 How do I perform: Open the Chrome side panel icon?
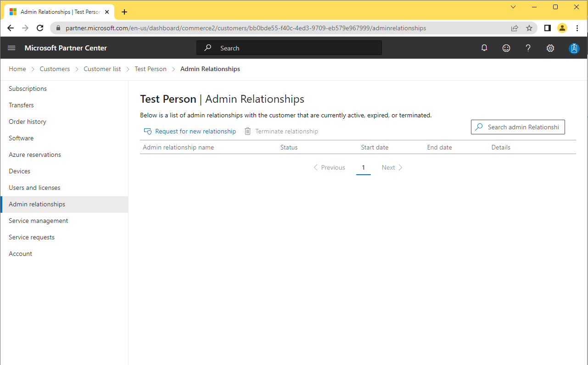click(547, 28)
